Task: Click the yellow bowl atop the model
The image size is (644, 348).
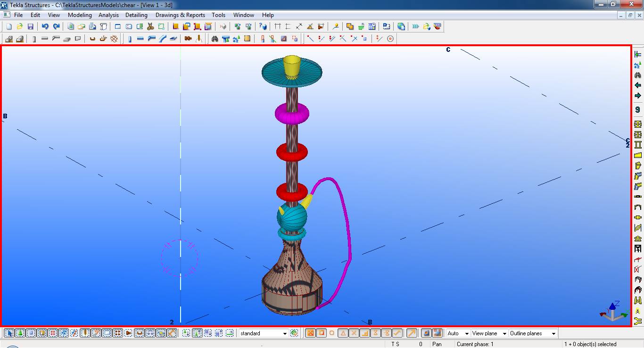Action: [x=292, y=66]
